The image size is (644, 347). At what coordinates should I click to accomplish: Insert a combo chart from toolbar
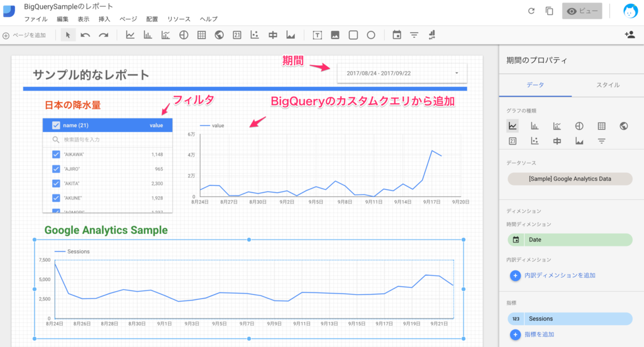tap(165, 35)
